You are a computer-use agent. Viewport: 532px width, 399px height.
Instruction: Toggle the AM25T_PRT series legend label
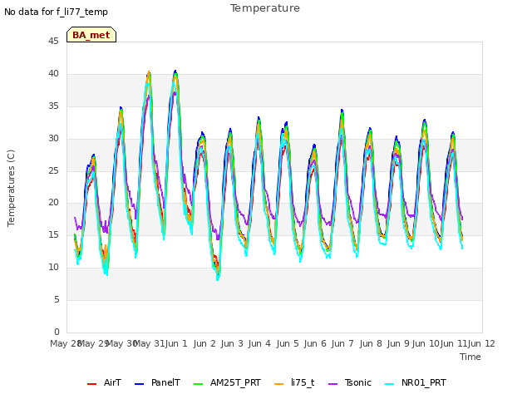pos(235,382)
